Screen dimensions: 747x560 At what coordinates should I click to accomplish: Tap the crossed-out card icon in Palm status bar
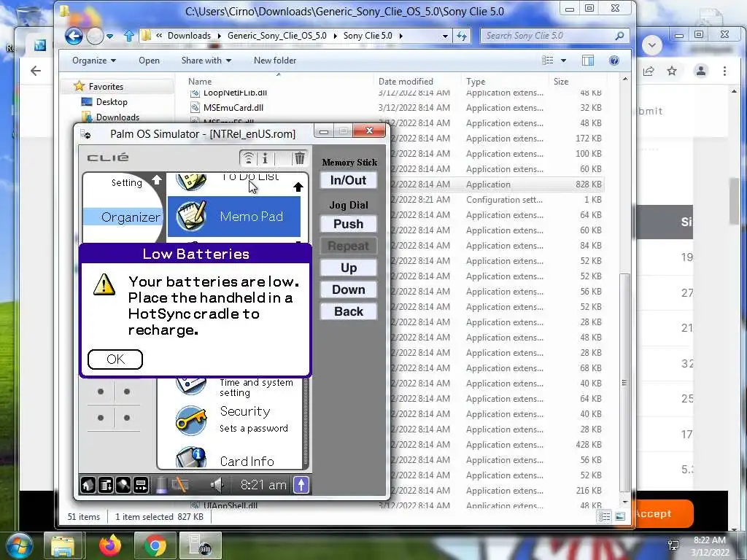179,485
